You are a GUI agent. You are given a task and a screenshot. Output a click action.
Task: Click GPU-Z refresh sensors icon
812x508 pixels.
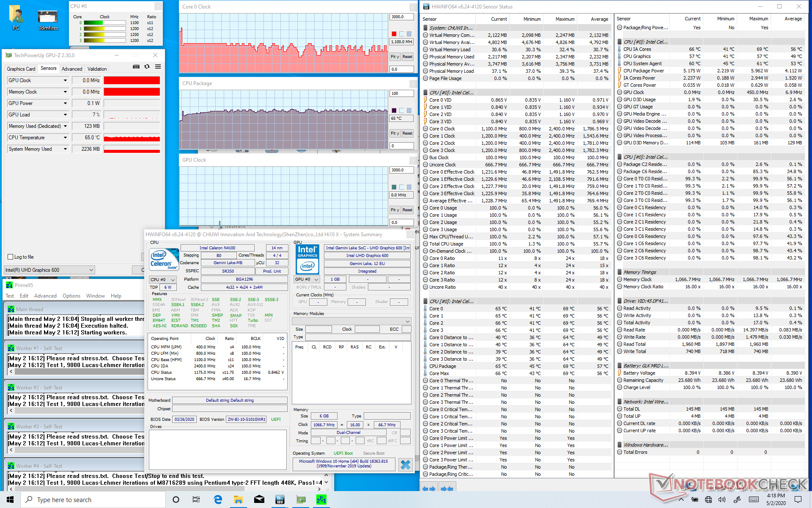[147, 67]
